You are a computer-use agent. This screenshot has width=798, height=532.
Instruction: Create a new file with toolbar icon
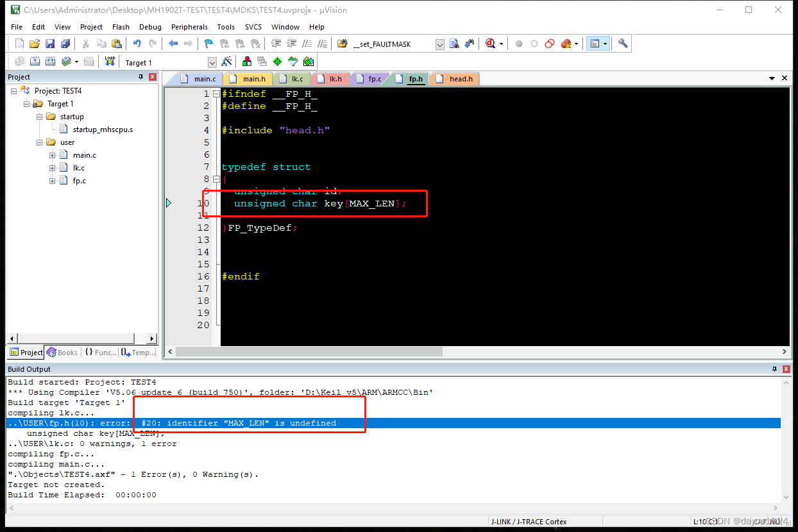(x=19, y=44)
